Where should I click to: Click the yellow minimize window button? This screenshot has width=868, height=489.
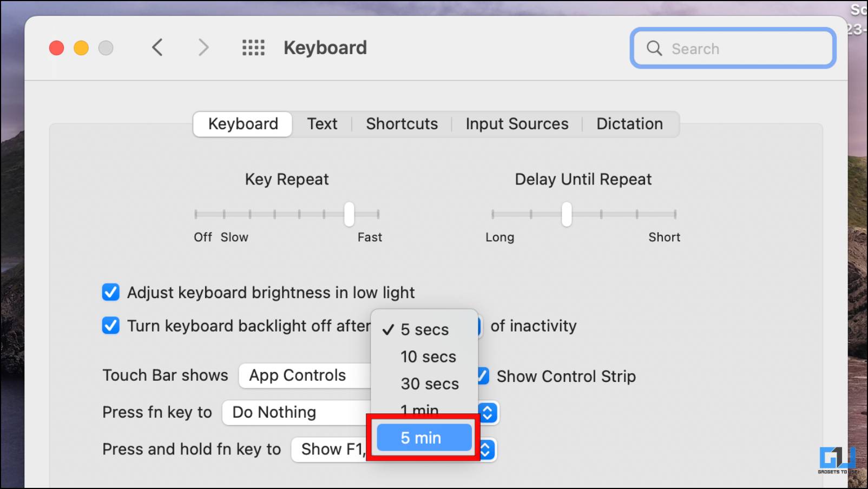pyautogui.click(x=81, y=48)
